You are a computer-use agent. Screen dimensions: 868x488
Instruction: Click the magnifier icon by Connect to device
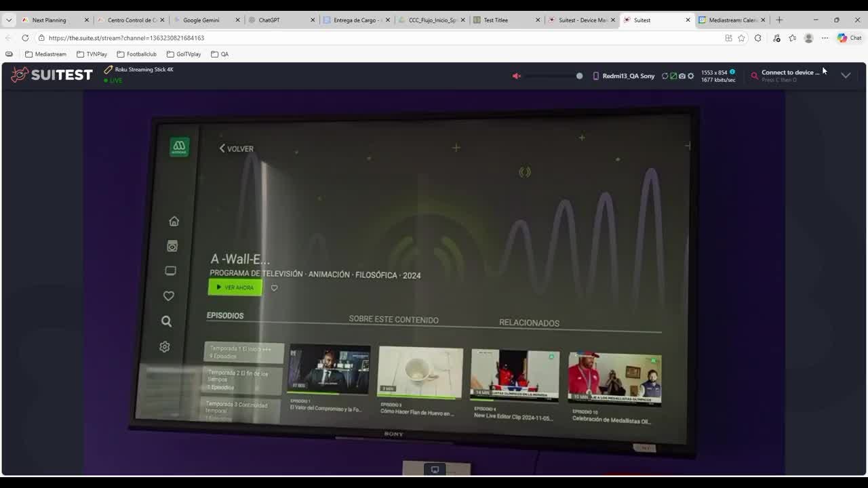tap(754, 76)
